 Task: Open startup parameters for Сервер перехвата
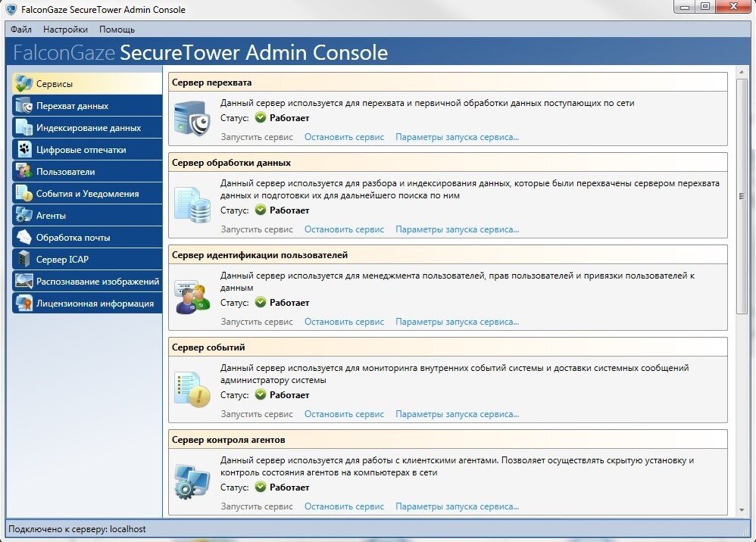[457, 137]
